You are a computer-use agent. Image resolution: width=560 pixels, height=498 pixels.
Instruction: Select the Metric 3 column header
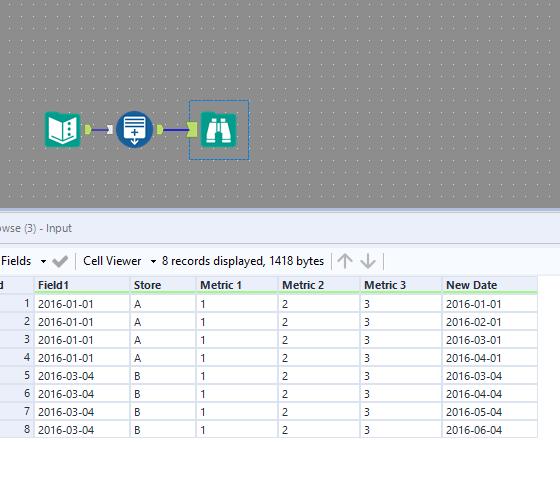point(401,285)
